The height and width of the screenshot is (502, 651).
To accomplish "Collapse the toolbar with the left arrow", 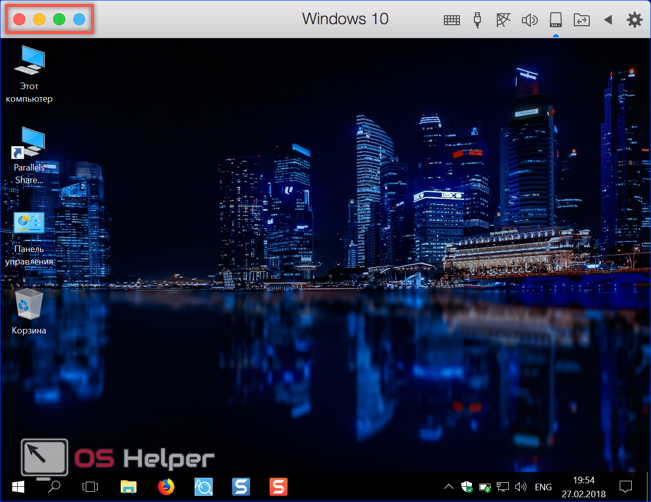I will point(608,20).
